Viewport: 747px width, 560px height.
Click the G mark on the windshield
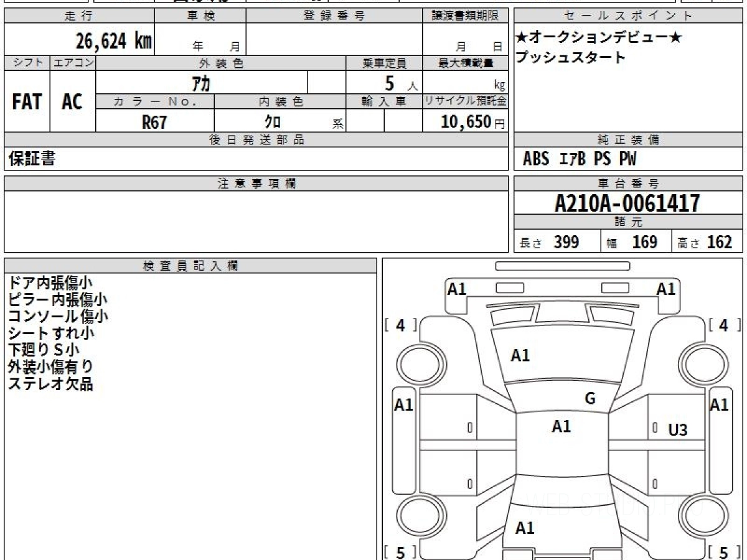point(590,399)
